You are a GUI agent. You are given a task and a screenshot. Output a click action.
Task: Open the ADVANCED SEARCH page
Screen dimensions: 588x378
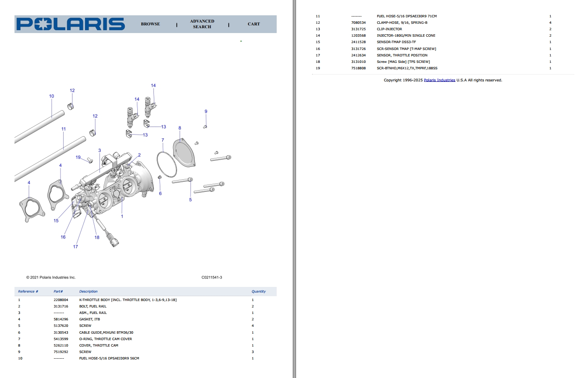pos(202,24)
